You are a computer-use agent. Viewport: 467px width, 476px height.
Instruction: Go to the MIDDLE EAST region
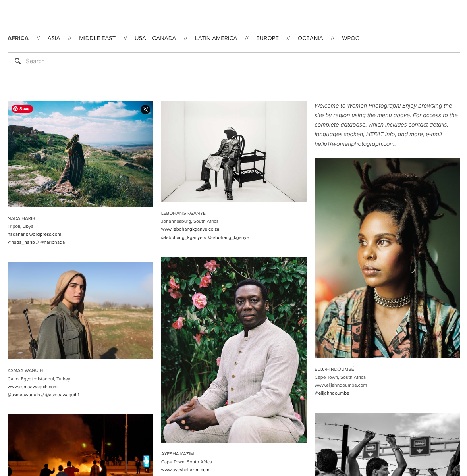(97, 38)
